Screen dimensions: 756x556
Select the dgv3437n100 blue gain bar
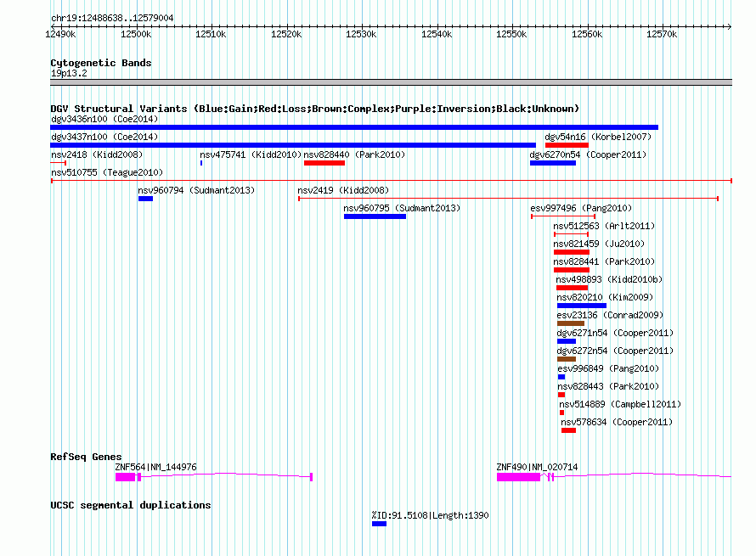click(x=293, y=145)
